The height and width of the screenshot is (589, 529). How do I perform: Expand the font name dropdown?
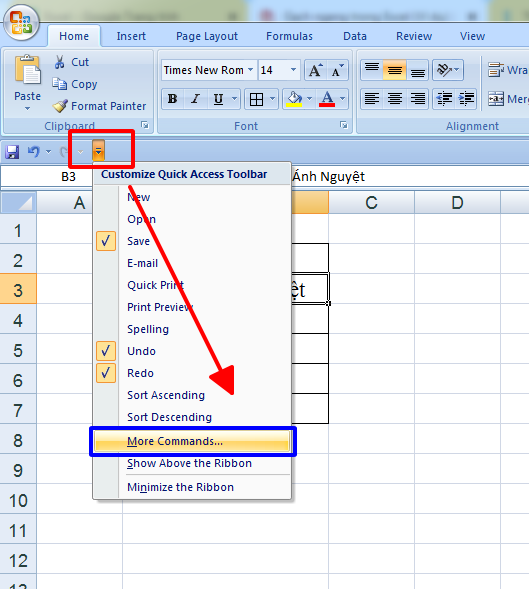(x=250, y=70)
